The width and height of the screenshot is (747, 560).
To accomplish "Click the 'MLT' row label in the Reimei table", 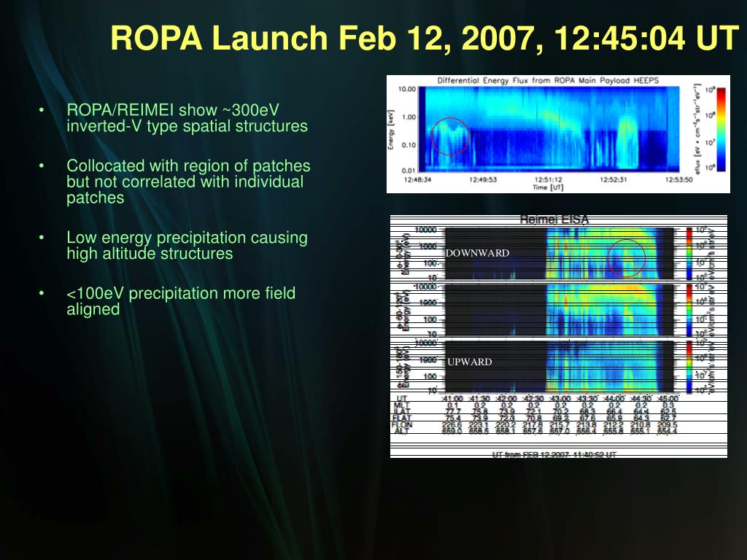I will tap(402, 405).
